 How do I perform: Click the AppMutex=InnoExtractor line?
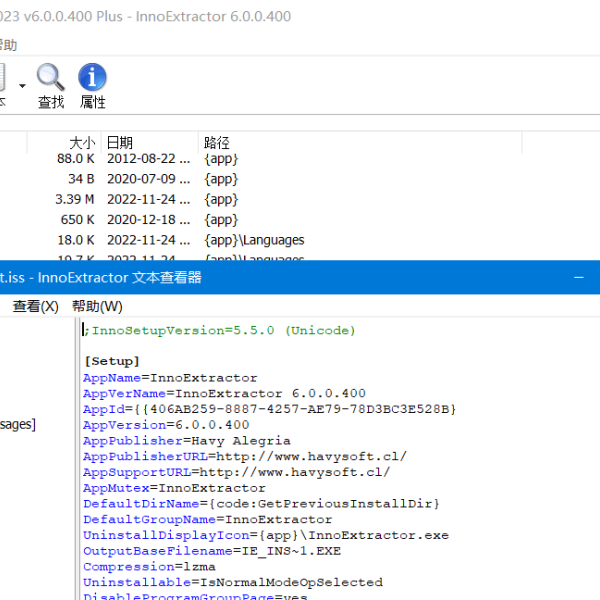click(174, 488)
